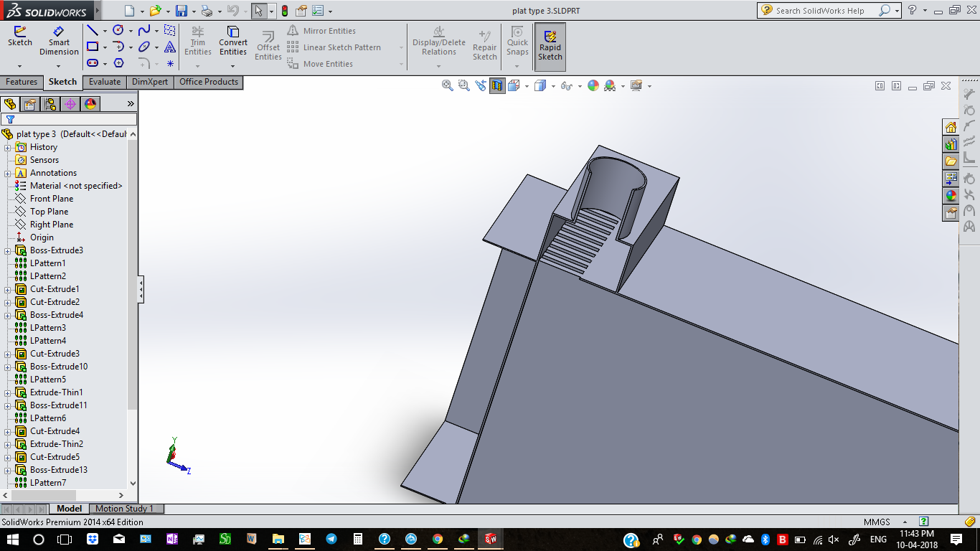Open File Explorer tab in task pane
980x551 pixels.
[x=951, y=161]
